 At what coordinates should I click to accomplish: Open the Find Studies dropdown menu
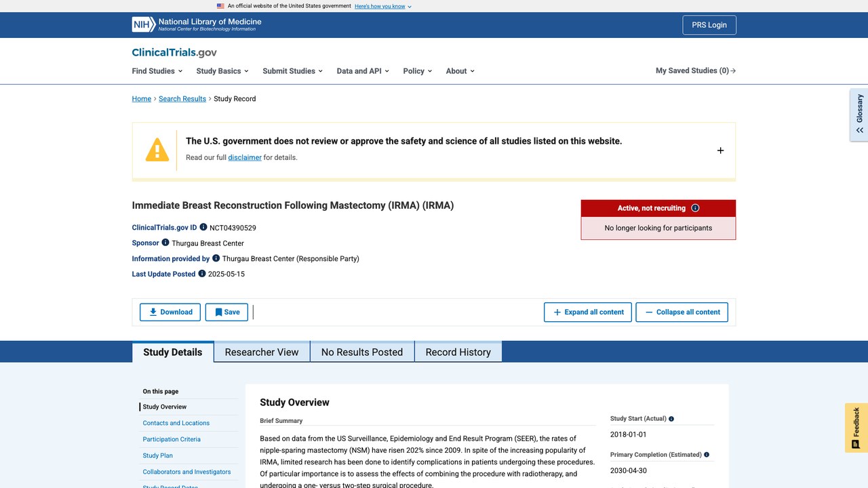point(157,70)
